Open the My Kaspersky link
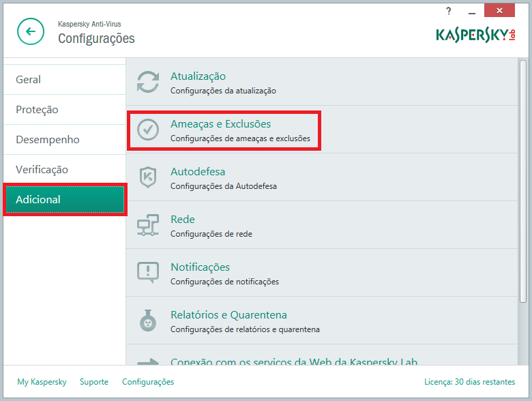 click(42, 382)
